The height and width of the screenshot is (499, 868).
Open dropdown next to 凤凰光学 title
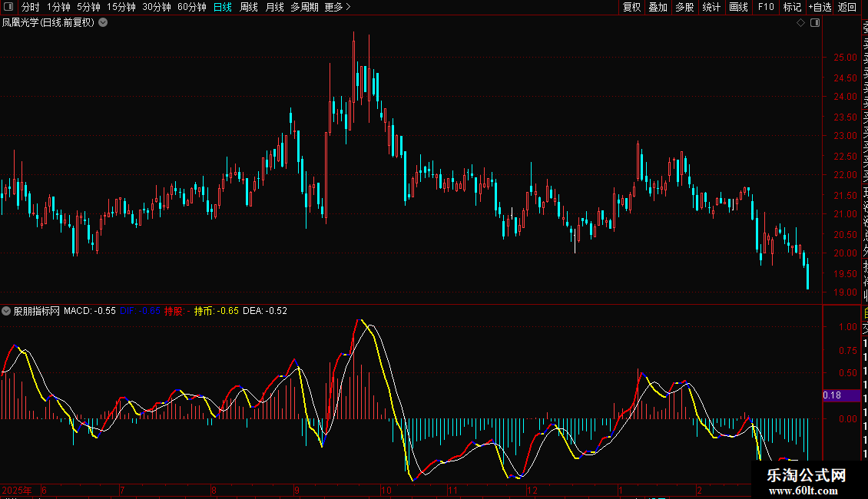[x=103, y=23]
